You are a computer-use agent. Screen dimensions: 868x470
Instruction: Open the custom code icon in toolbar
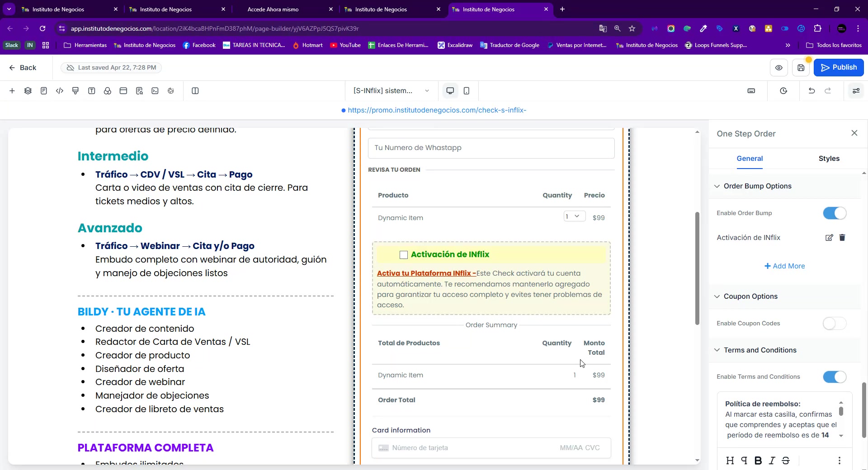tap(60, 91)
